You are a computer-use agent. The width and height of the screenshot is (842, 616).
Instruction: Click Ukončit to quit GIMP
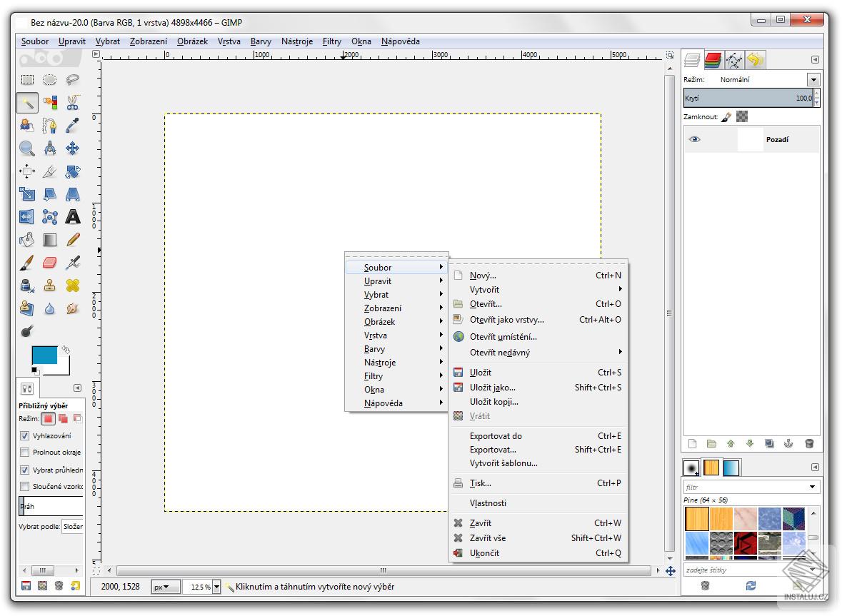[484, 553]
